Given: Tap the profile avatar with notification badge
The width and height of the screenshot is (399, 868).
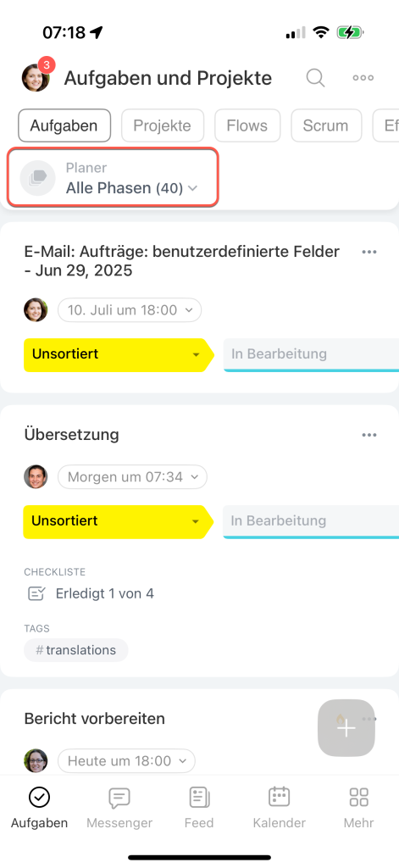Looking at the screenshot, I should pos(36,76).
